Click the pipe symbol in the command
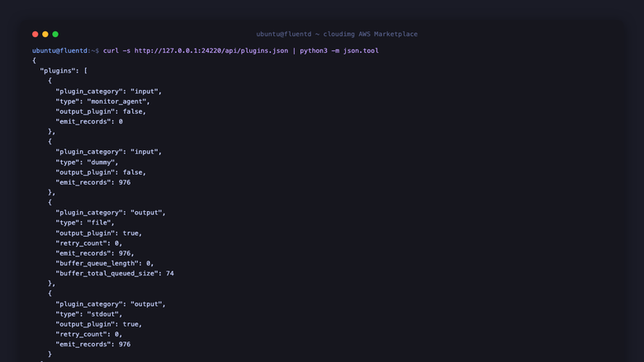Viewport: 644px width, 362px height. coord(294,51)
